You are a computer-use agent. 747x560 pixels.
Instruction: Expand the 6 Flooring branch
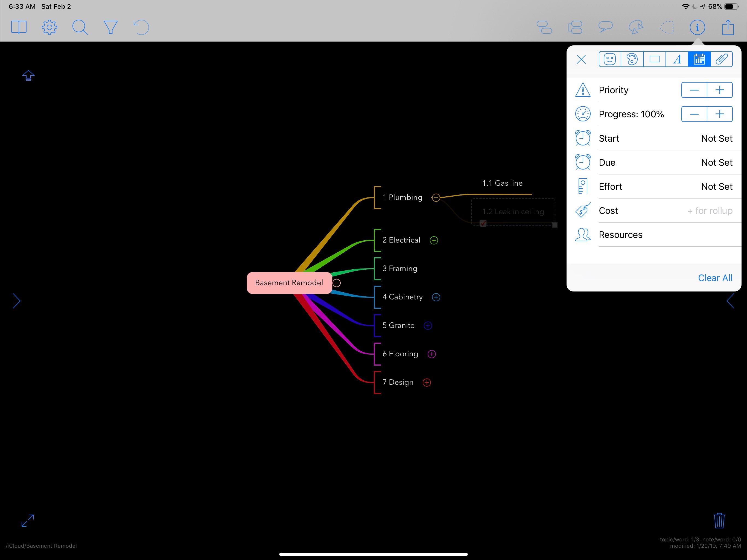point(431,354)
